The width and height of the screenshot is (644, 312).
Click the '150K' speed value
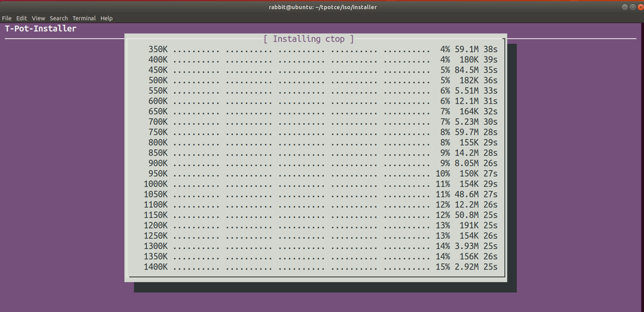pos(469,174)
